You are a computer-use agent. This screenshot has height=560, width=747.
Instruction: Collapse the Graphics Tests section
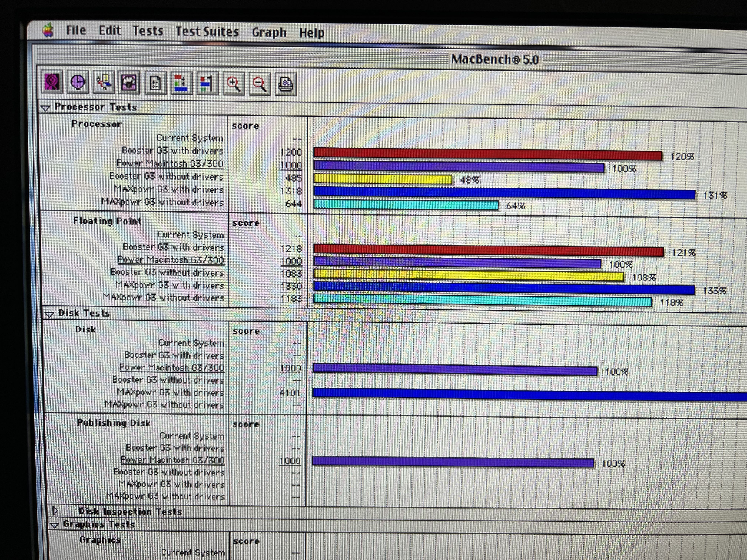(54, 525)
